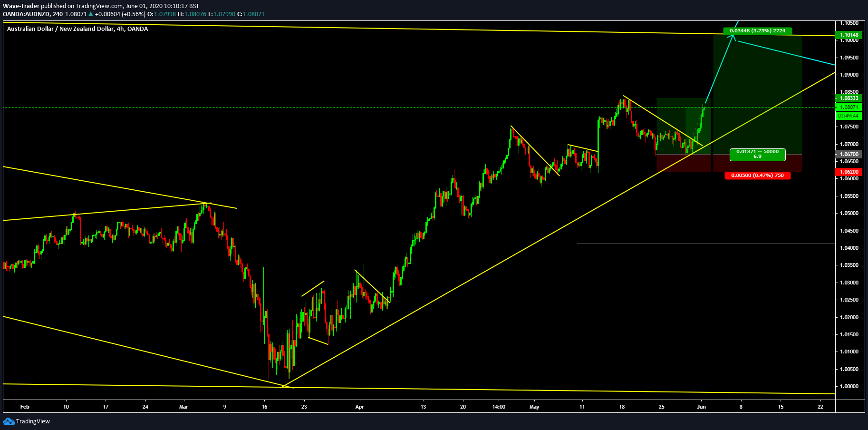Click the current price tag 1.08071

(849, 107)
